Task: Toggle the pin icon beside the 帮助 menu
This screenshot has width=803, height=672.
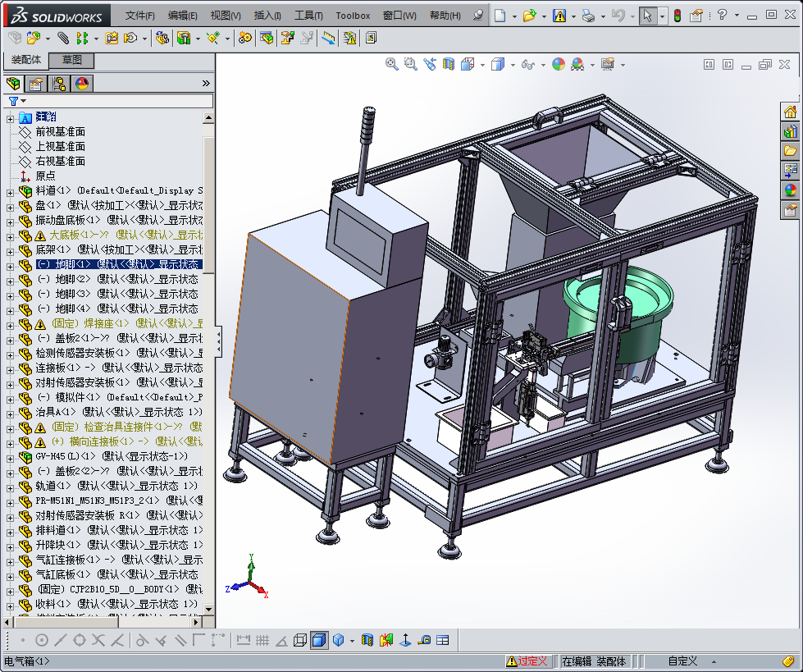Action: click(x=479, y=16)
